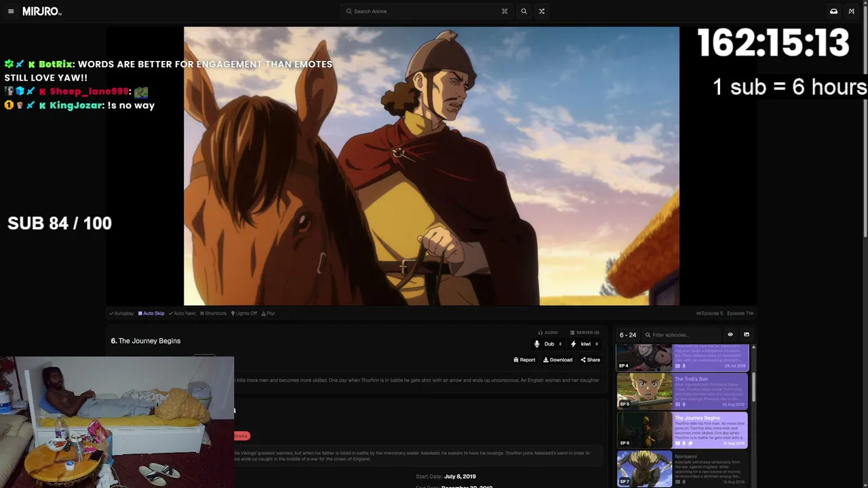The height and width of the screenshot is (488, 868).
Task: Click the filler tag icon on The Journey Begins card
Action: [x=690, y=443]
